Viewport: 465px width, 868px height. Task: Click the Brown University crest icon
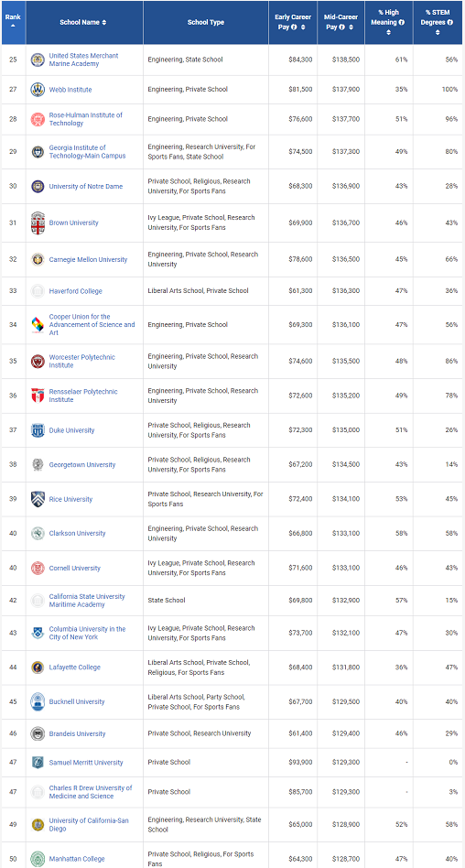point(38,222)
